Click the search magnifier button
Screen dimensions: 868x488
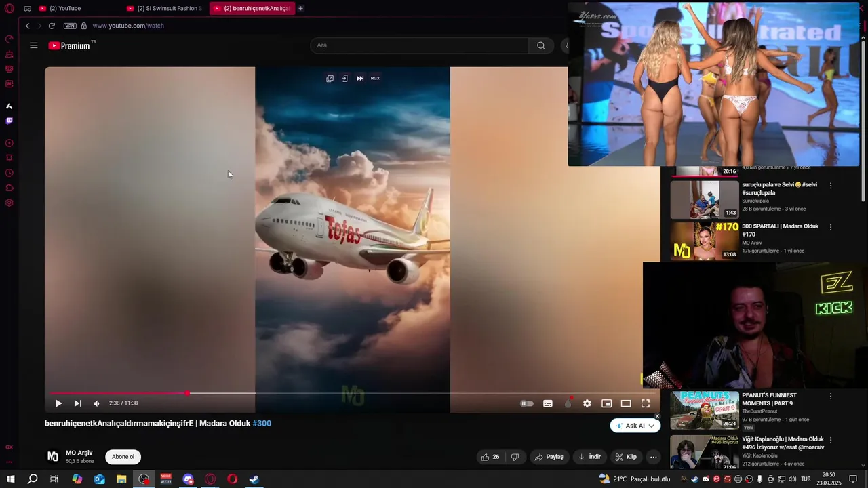click(x=540, y=45)
